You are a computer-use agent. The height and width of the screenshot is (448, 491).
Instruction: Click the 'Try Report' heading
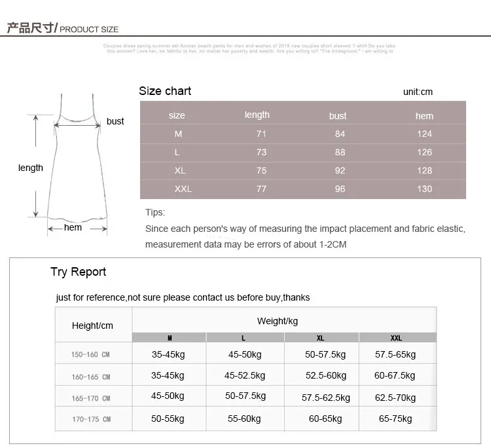click(79, 272)
